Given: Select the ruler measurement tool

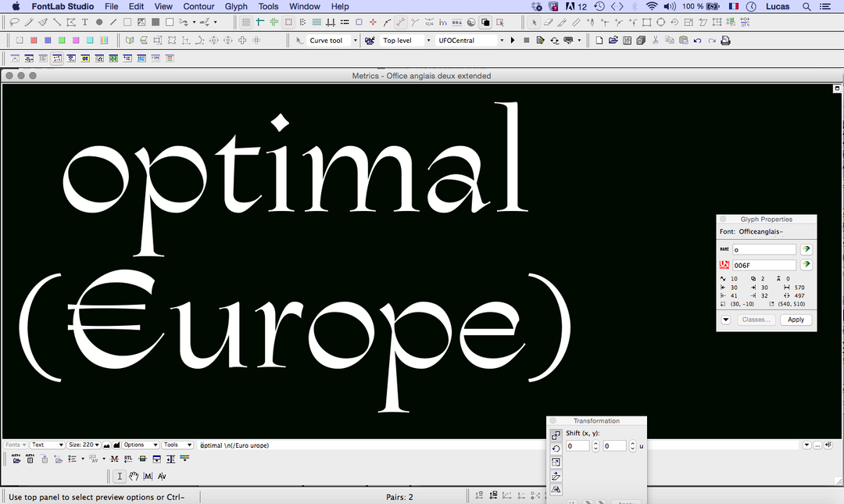Looking at the screenshot, I should 577,22.
